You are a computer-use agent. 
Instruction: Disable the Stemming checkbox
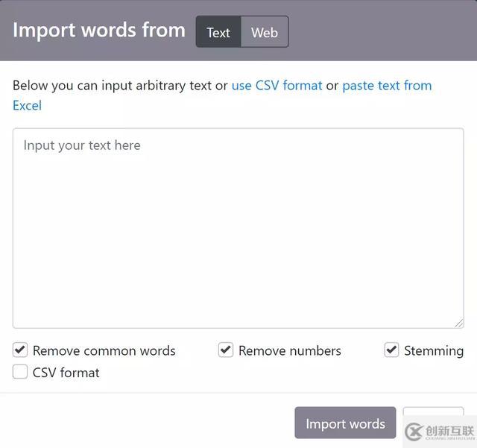click(391, 350)
